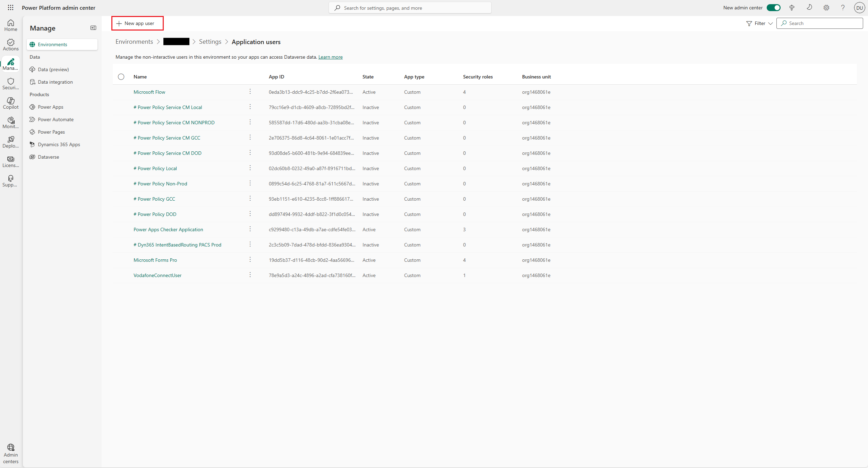Open the Actions rail icon

11,45
